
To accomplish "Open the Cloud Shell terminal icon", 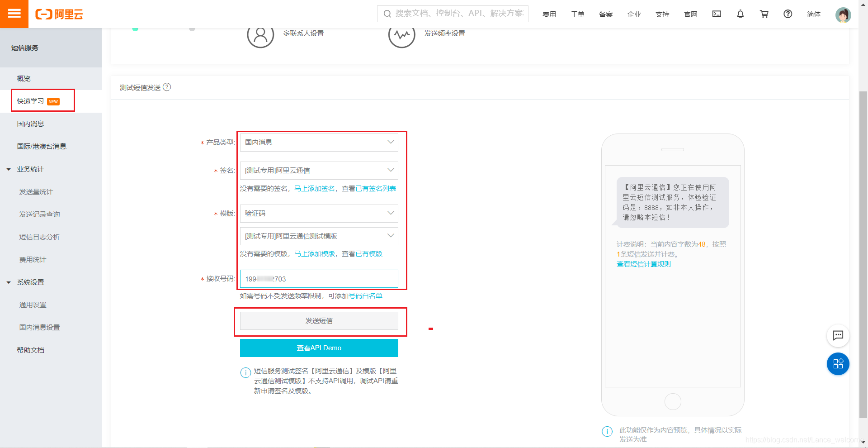I will tap(717, 14).
